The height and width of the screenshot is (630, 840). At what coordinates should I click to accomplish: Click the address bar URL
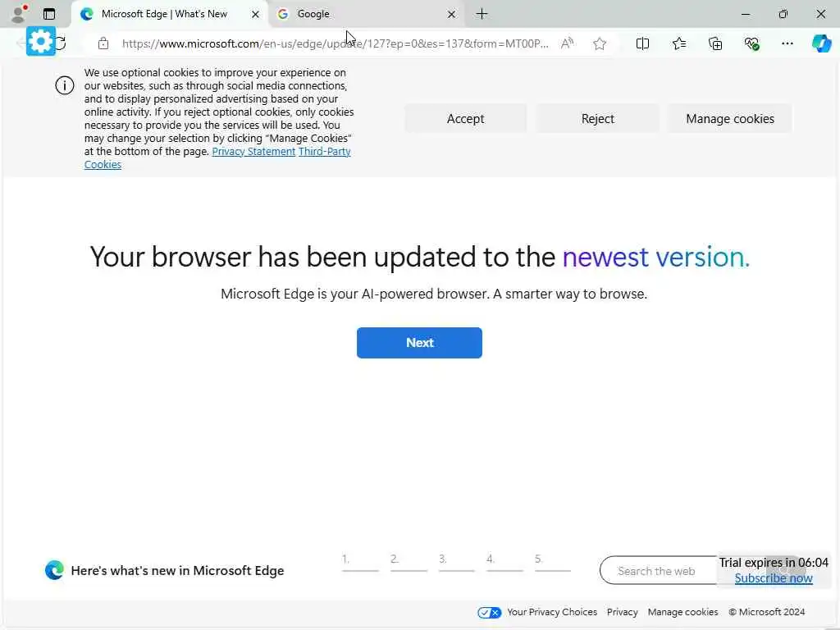(x=336, y=43)
